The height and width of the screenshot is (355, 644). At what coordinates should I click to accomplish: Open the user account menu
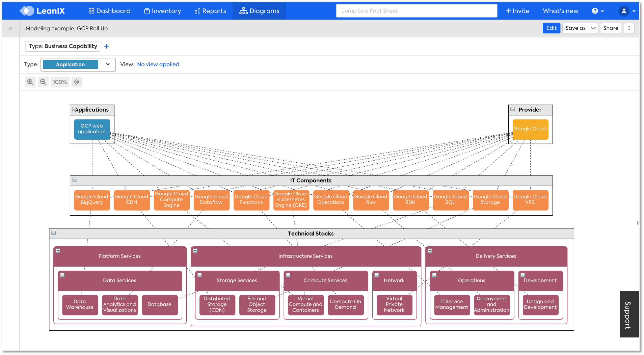point(627,11)
